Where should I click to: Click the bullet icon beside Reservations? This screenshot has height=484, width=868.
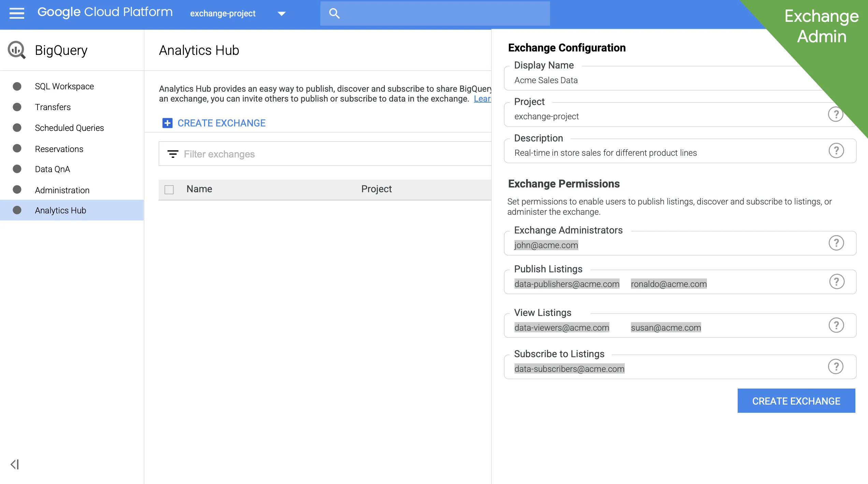[x=17, y=149]
